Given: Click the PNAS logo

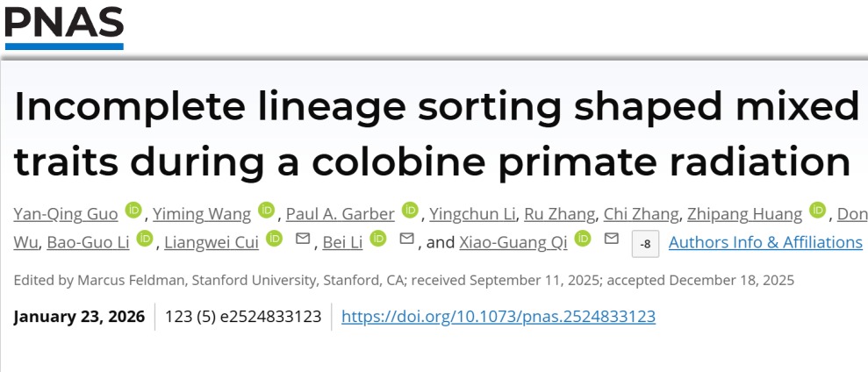Looking at the screenshot, I should click(x=64, y=26).
